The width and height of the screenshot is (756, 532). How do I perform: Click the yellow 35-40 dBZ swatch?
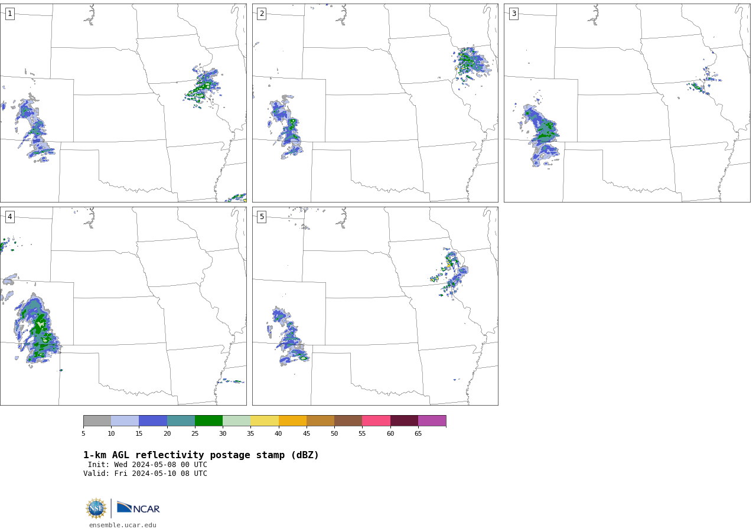pyautogui.click(x=265, y=421)
